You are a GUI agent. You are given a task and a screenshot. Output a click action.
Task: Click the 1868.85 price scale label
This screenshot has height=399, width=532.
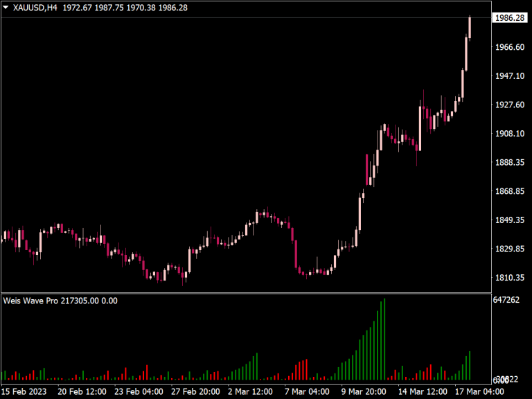tap(509, 192)
